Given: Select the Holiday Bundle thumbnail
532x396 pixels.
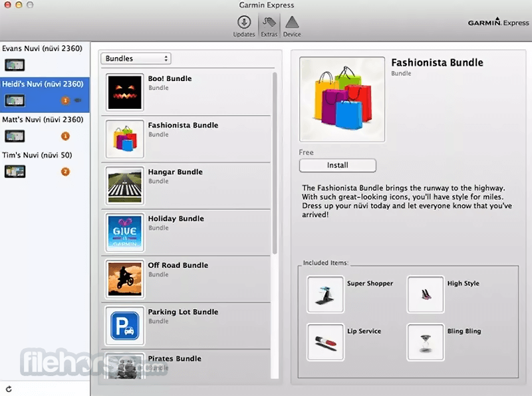Looking at the screenshot, I should pos(124,233).
